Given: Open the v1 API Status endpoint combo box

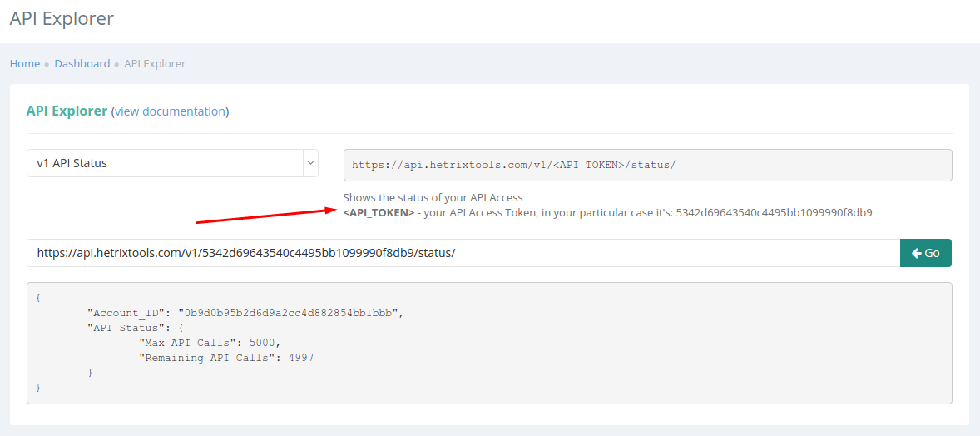Looking at the screenshot, I should click(x=172, y=163).
